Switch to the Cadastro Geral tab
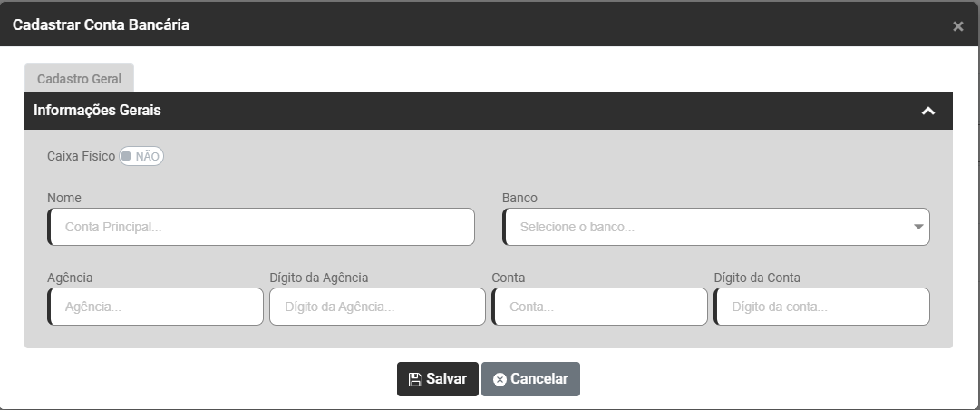980x410 pixels. [79, 79]
